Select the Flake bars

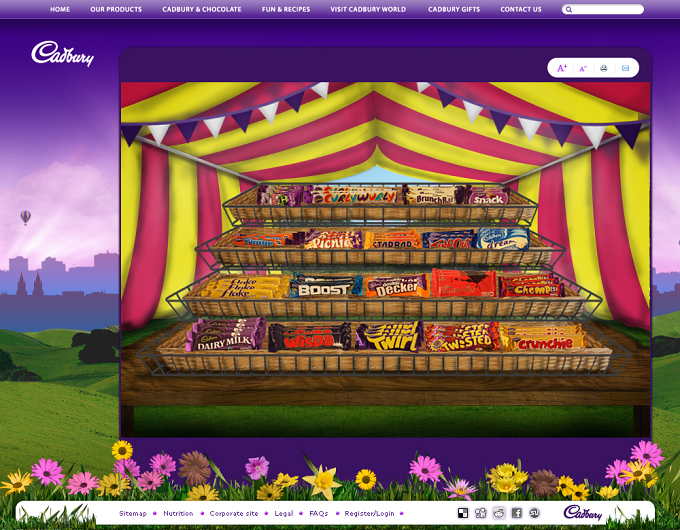click(x=244, y=287)
